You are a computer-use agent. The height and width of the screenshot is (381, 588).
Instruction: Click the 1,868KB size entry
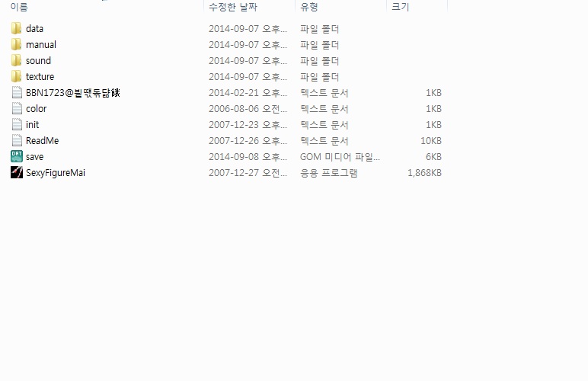coord(424,173)
